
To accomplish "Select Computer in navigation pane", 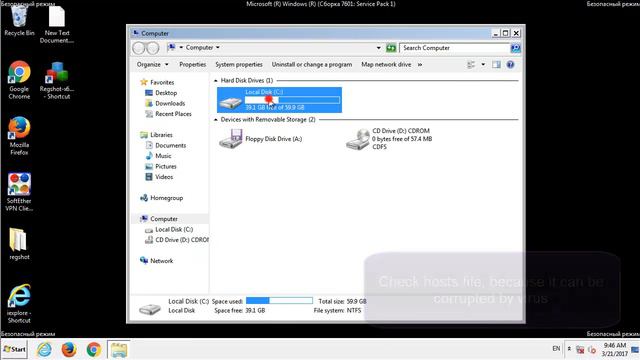I will pyautogui.click(x=164, y=219).
